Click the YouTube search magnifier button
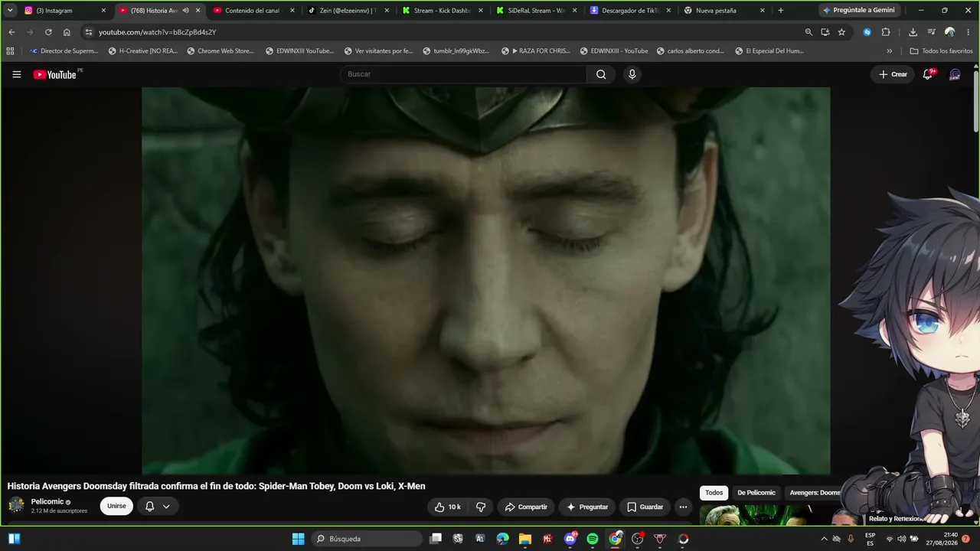This screenshot has width=980, height=551. pyautogui.click(x=601, y=74)
